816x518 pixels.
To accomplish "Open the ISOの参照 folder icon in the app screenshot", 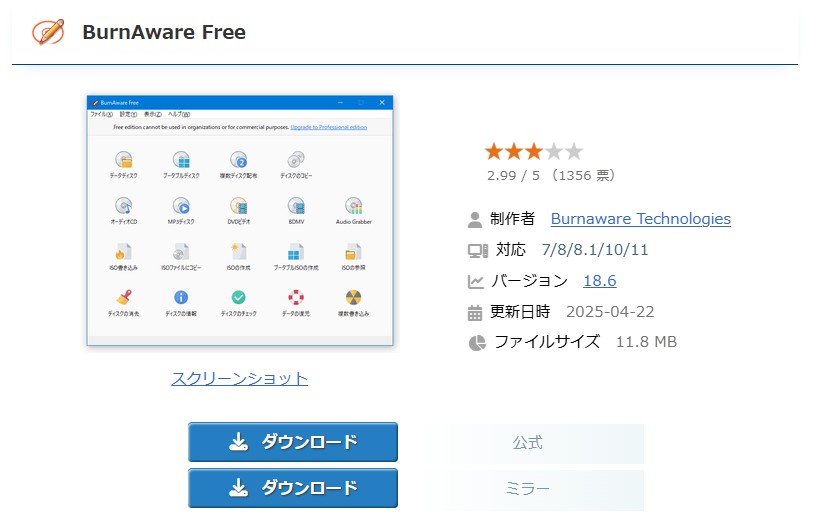I will (354, 251).
